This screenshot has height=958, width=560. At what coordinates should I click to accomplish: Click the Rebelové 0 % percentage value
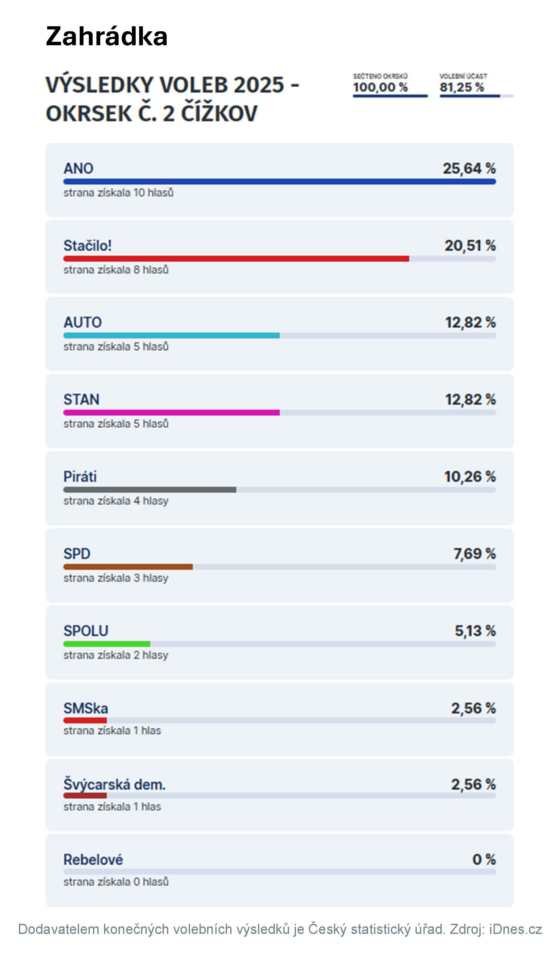point(484,860)
